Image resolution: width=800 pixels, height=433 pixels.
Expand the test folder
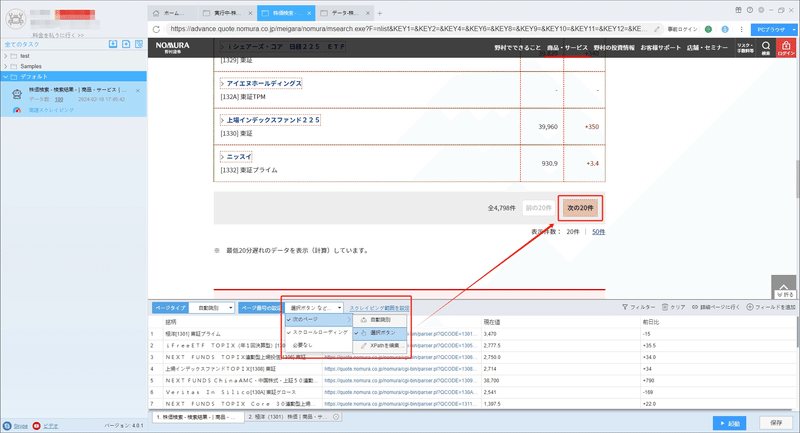point(6,56)
